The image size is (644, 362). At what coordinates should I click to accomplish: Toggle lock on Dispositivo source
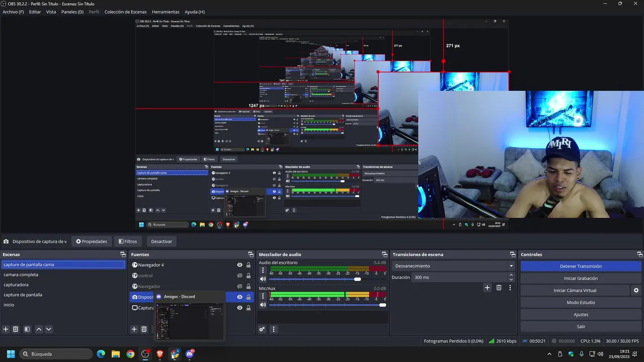click(248, 297)
